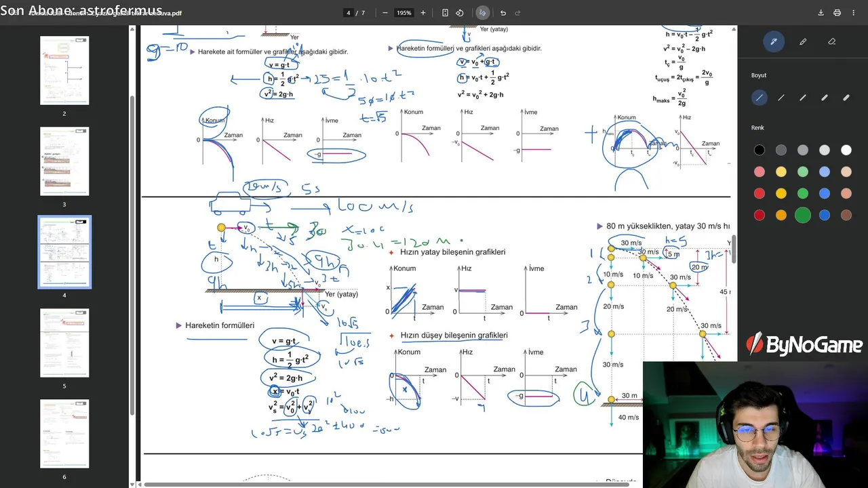Switch to the highlighter tool
The width and height of the screenshot is (868, 488).
803,41
